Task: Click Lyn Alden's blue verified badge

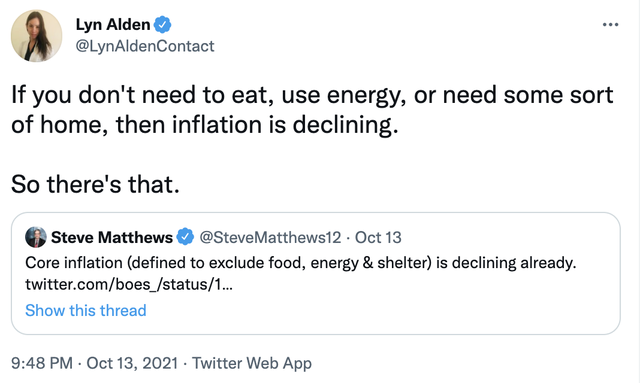Action: (162, 24)
